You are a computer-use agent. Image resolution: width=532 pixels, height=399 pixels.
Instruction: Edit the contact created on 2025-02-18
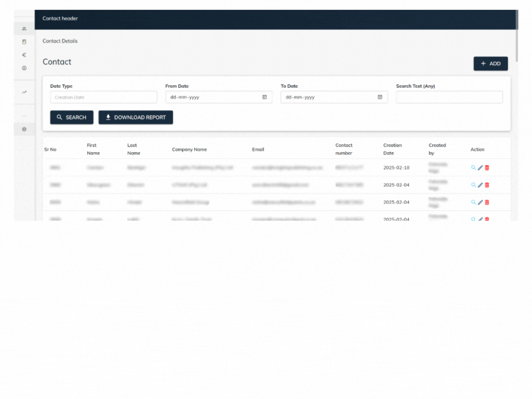point(480,168)
